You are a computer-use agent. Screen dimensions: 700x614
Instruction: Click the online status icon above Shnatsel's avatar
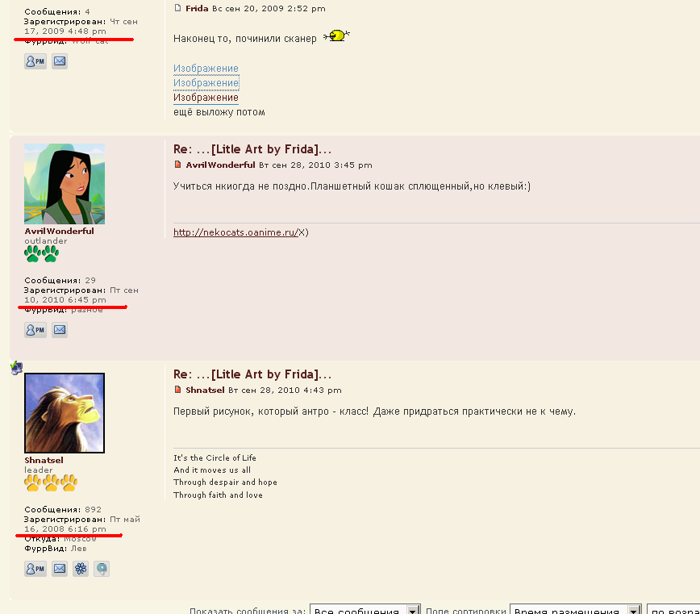click(x=16, y=368)
